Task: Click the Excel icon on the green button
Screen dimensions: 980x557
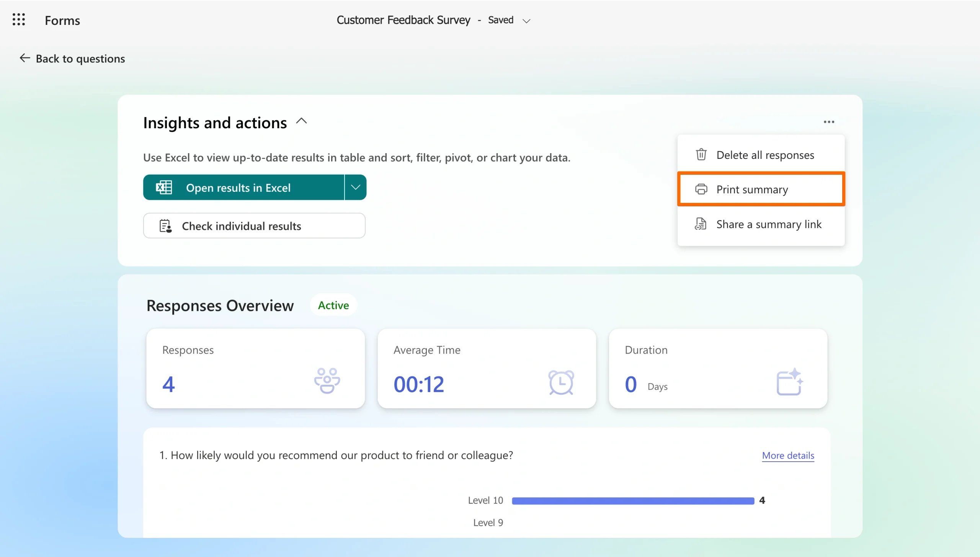Action: point(164,188)
